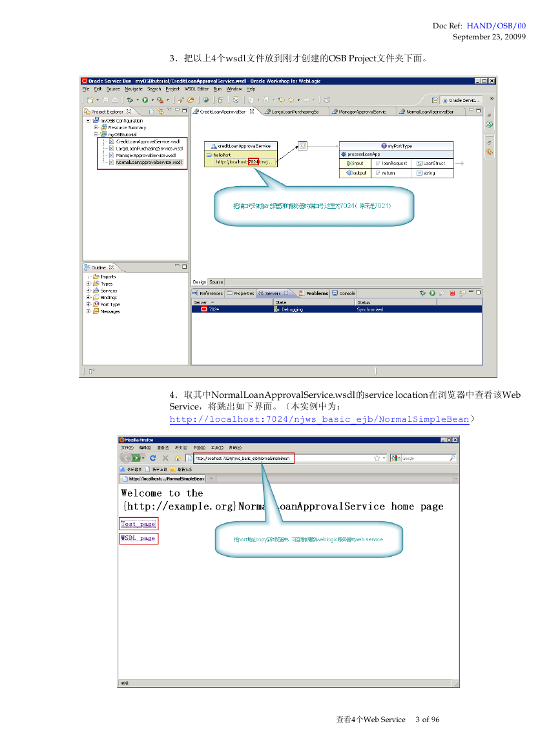Open the WSDL Editor menu
Image resolution: width=560 pixels, height=746 pixels.
[x=196, y=89]
